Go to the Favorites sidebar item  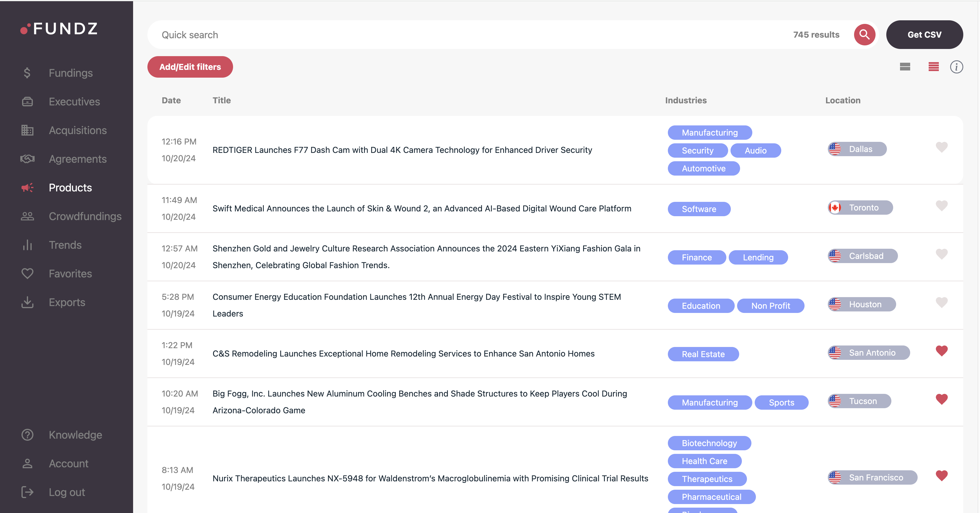pyautogui.click(x=70, y=274)
